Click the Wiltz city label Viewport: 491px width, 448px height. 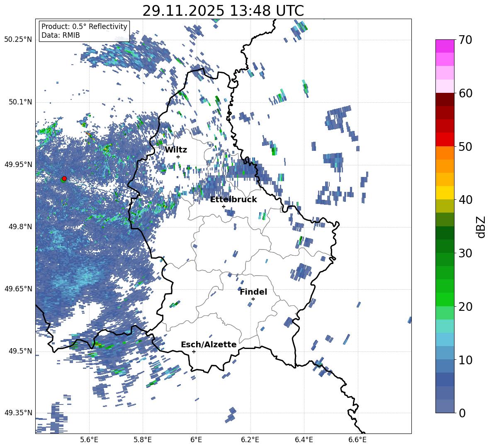pyautogui.click(x=176, y=150)
